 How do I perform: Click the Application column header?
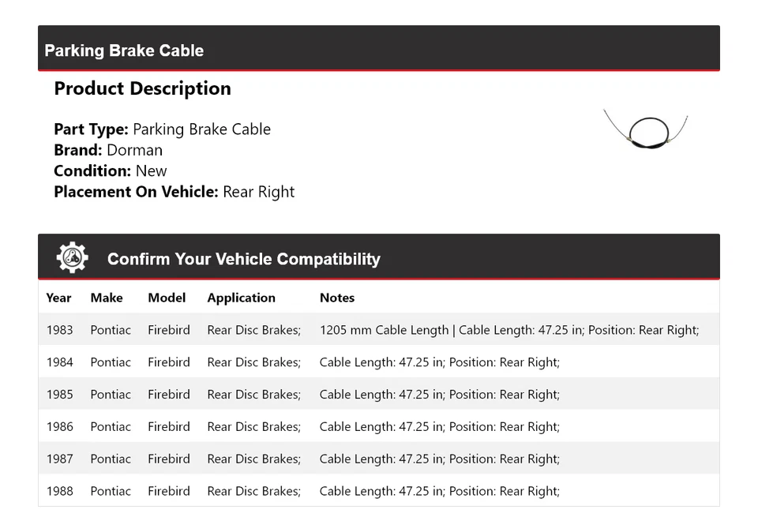241,298
